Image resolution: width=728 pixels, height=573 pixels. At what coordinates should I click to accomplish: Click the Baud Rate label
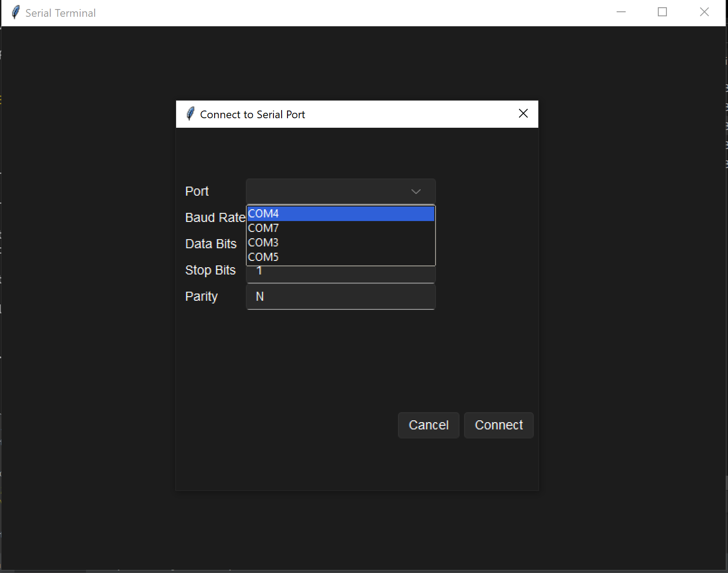click(216, 218)
